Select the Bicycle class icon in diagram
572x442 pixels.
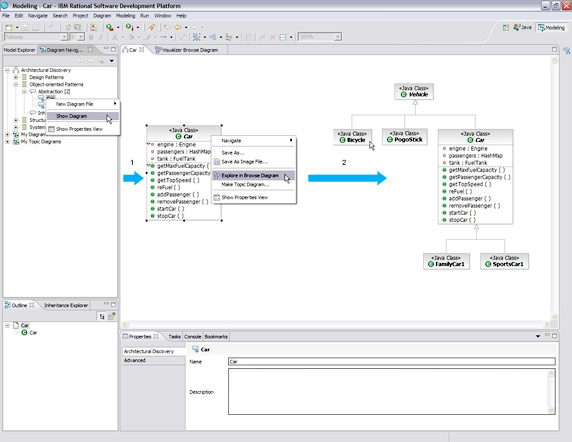pyautogui.click(x=342, y=140)
